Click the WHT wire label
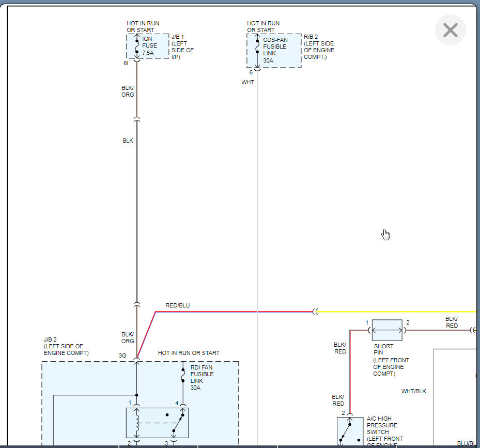The image size is (480, 448). (x=247, y=82)
